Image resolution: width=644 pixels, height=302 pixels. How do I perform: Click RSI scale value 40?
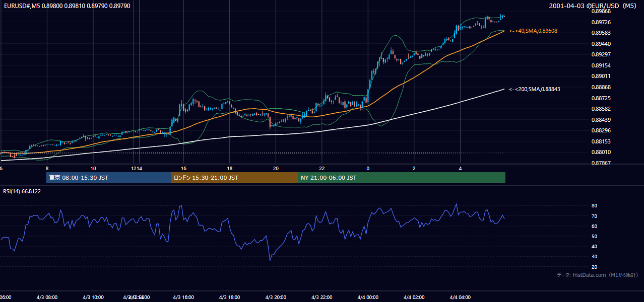tap(594, 246)
